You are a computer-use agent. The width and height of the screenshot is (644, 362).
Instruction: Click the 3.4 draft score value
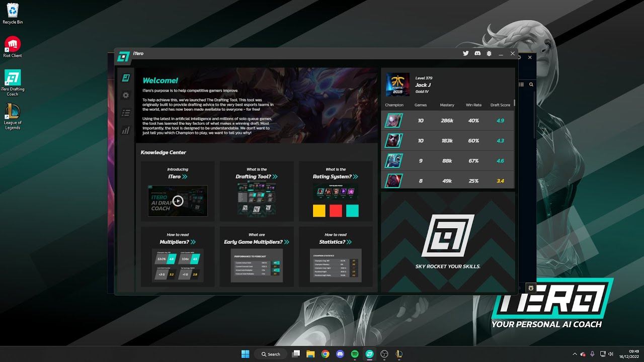point(500,181)
